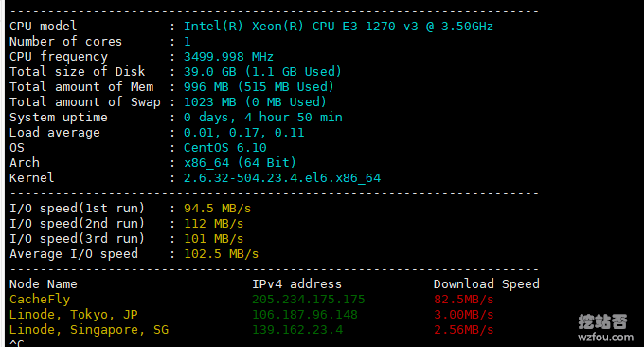644x347 pixels.
Task: Click the 'Number of cores' label
Action: 65,42
